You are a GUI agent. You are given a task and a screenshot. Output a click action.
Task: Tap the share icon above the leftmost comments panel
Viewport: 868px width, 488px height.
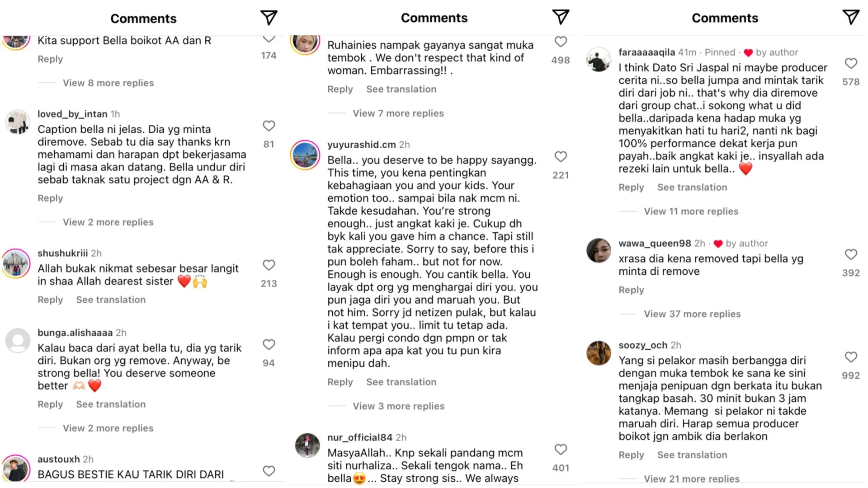pyautogui.click(x=269, y=18)
